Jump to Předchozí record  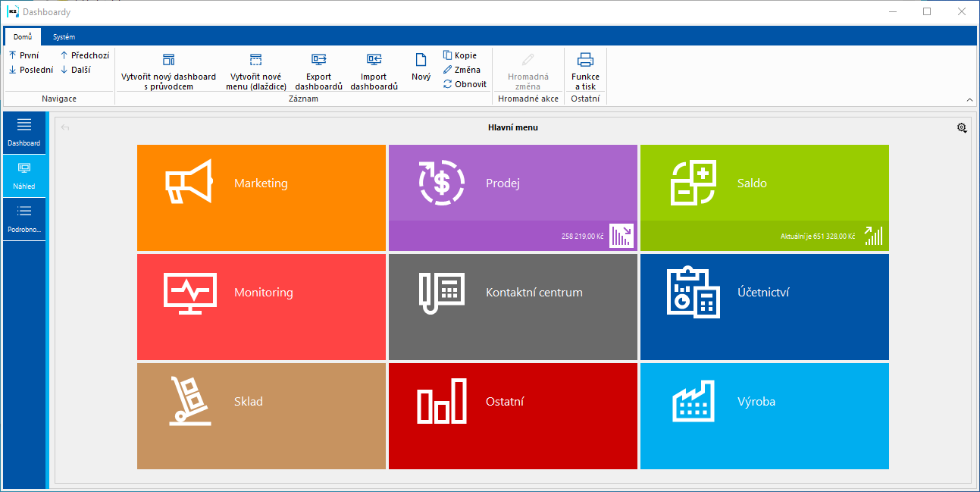click(84, 55)
